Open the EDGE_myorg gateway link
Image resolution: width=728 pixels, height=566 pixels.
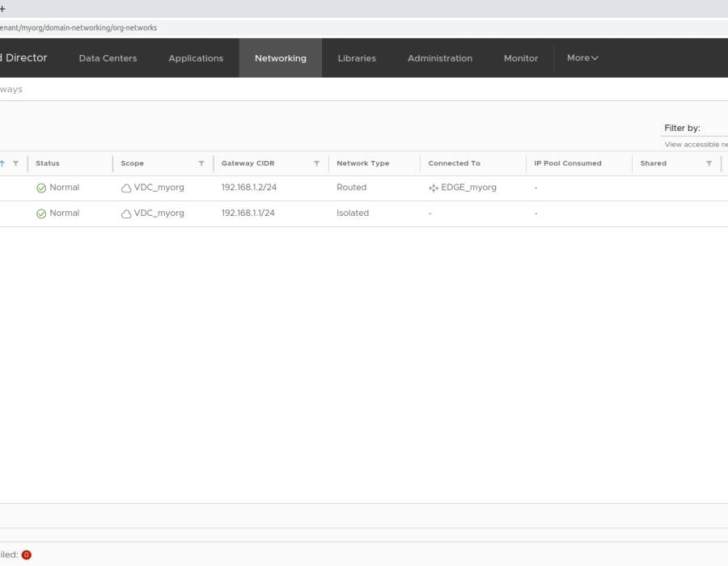click(x=468, y=188)
